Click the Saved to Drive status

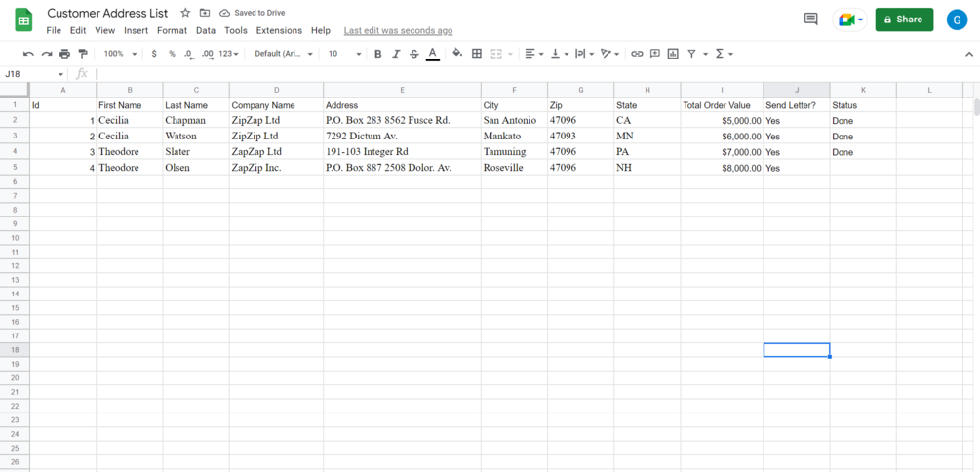tap(253, 13)
